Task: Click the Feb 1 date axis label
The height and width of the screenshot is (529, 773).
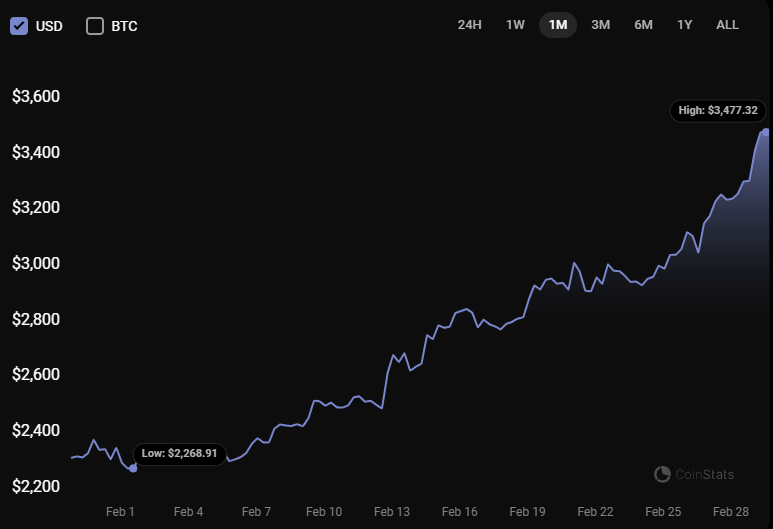Action: [x=120, y=511]
